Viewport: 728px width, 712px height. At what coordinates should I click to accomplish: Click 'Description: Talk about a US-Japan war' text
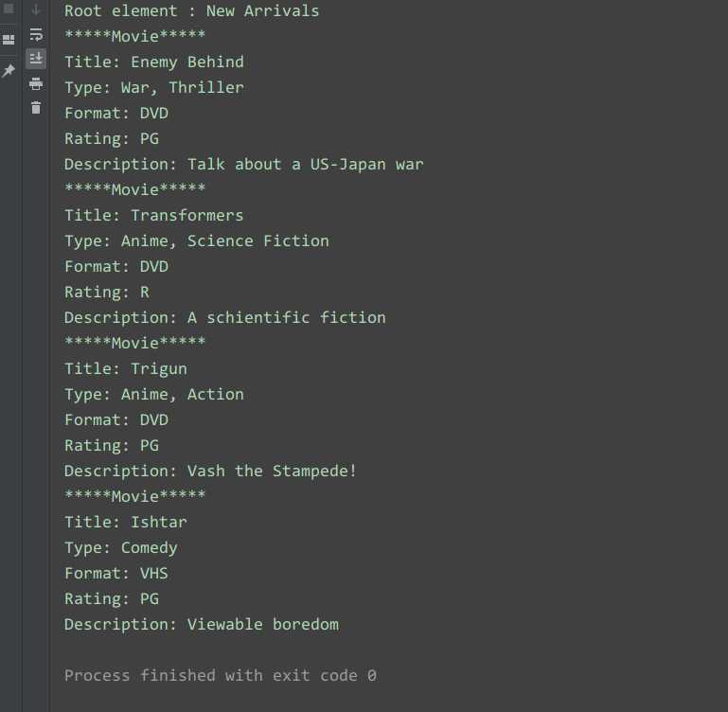click(x=243, y=164)
